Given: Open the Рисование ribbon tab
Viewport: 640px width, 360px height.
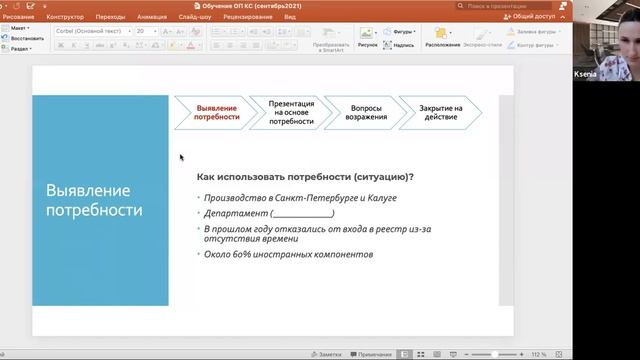Looking at the screenshot, I should pyautogui.click(x=18, y=17).
